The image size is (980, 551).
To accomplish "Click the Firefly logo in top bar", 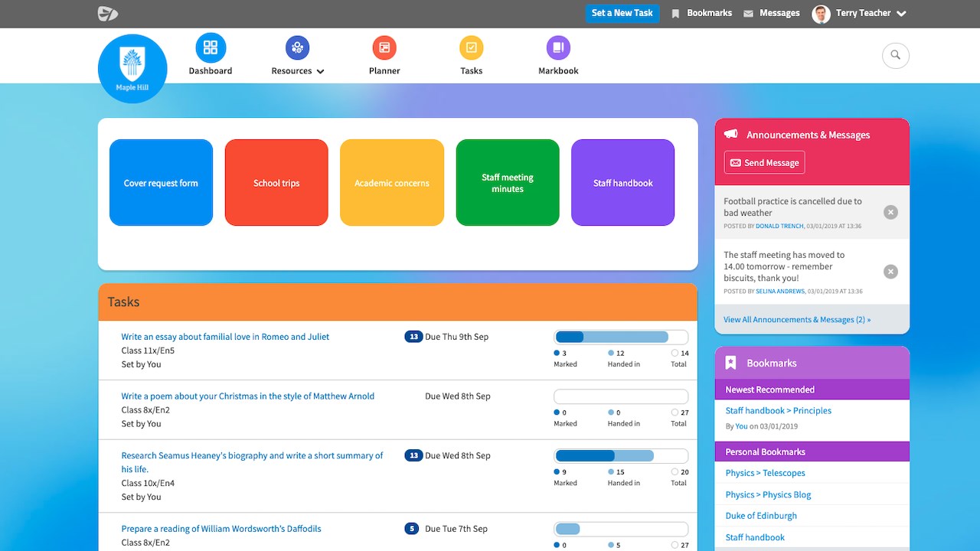I will 108,14.
